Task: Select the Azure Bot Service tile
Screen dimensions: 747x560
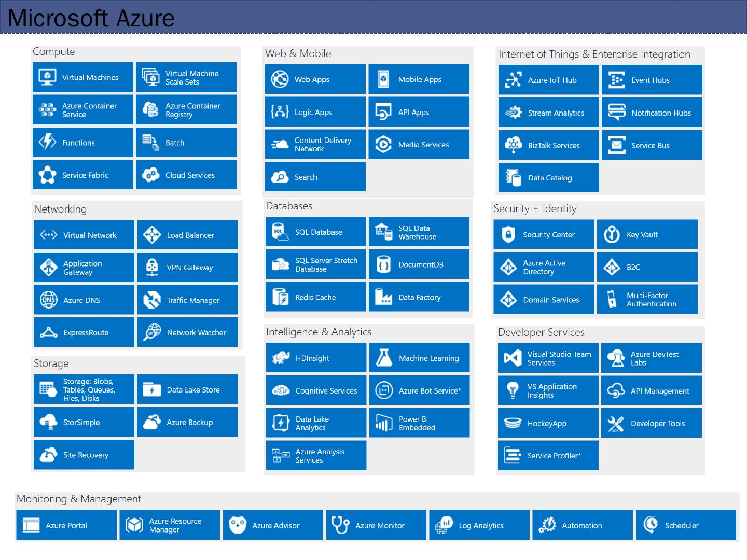Action: tap(420, 390)
